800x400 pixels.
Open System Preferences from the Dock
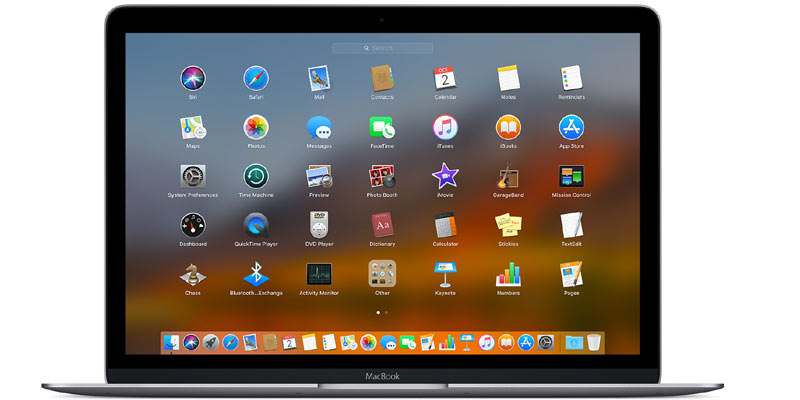click(545, 342)
